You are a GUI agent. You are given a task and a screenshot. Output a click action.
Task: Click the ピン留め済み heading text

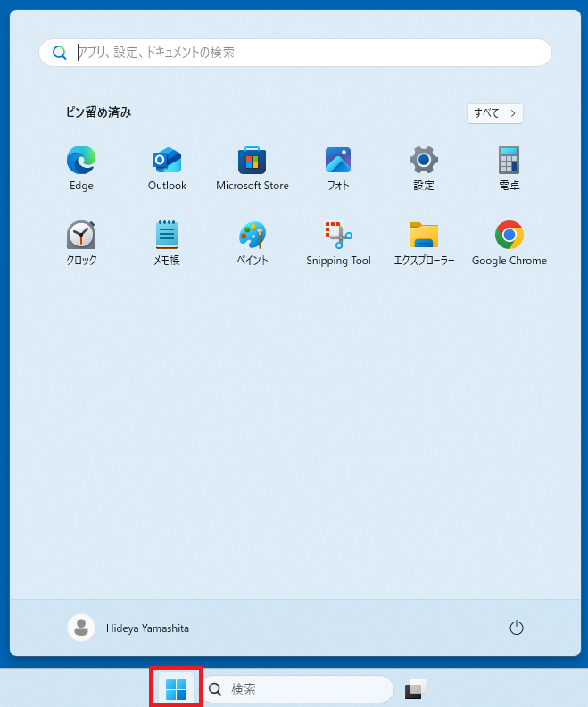[x=99, y=112]
